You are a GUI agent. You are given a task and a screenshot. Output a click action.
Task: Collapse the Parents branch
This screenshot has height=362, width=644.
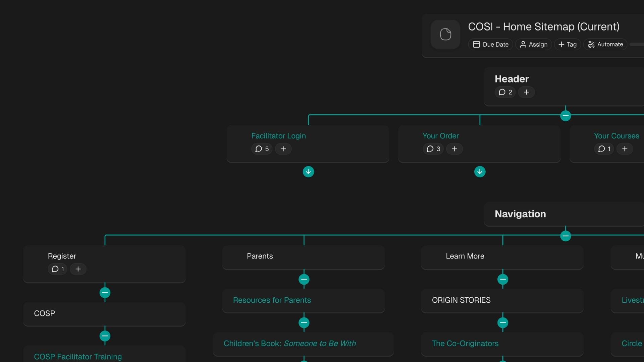coord(304,280)
